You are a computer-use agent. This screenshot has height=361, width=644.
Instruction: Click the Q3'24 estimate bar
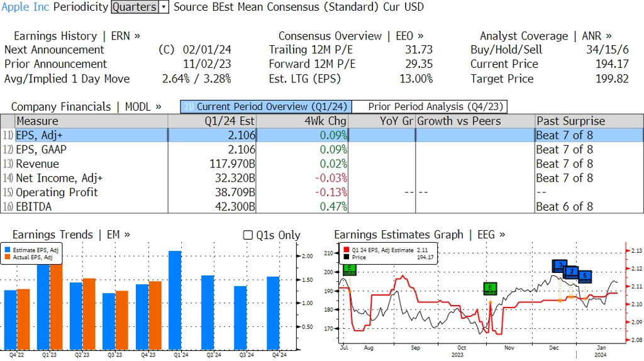(241, 318)
